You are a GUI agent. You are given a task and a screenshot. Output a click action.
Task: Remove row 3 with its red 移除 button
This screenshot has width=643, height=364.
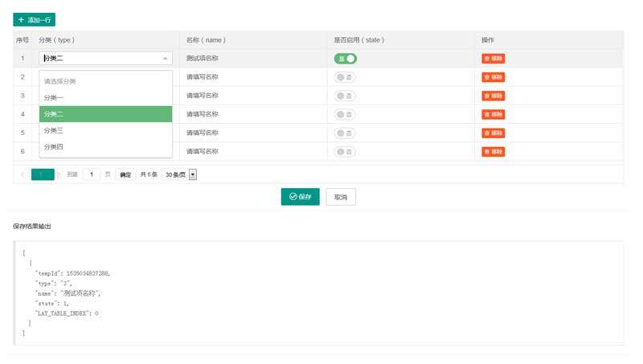[x=494, y=96]
